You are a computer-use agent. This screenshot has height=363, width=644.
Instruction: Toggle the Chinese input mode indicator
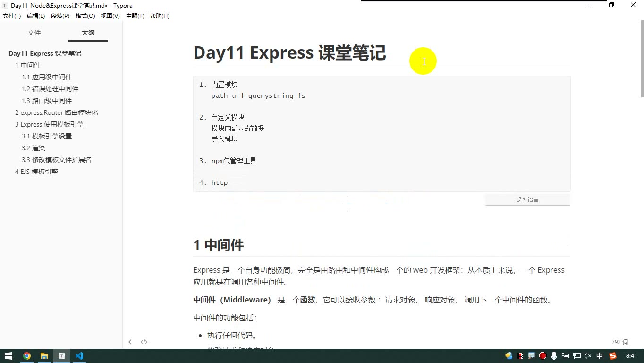tap(600, 356)
